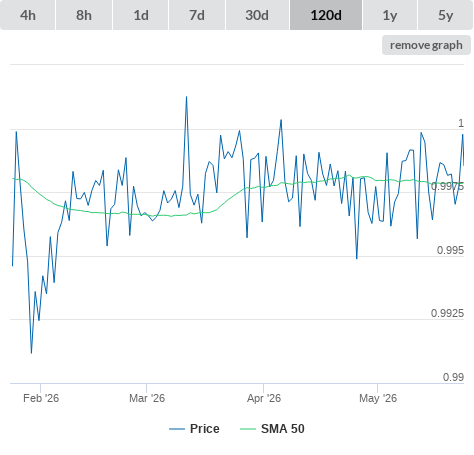Click the May '26 axis marker
Viewport: 474px width, 455px height.
tap(378, 398)
